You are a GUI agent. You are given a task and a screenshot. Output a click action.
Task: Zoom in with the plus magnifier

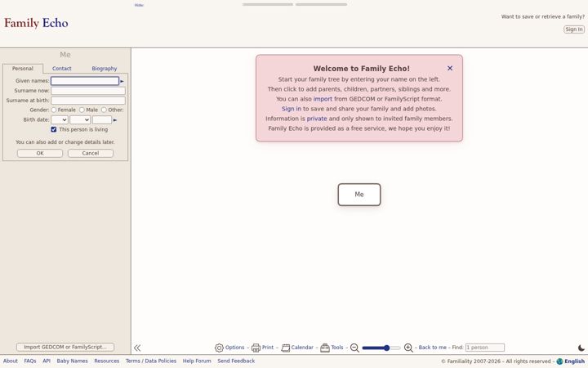[408, 348]
